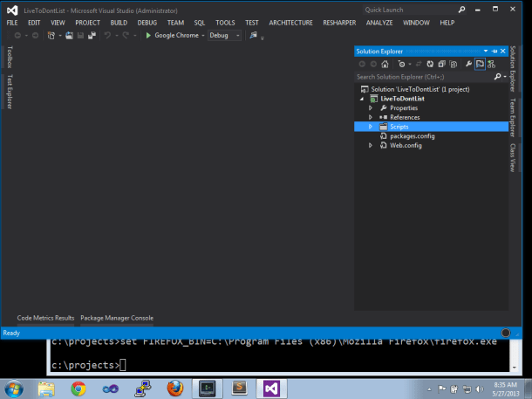Click the Open File toolbar icon
This screenshot has height=399, width=532.
[x=69, y=35]
